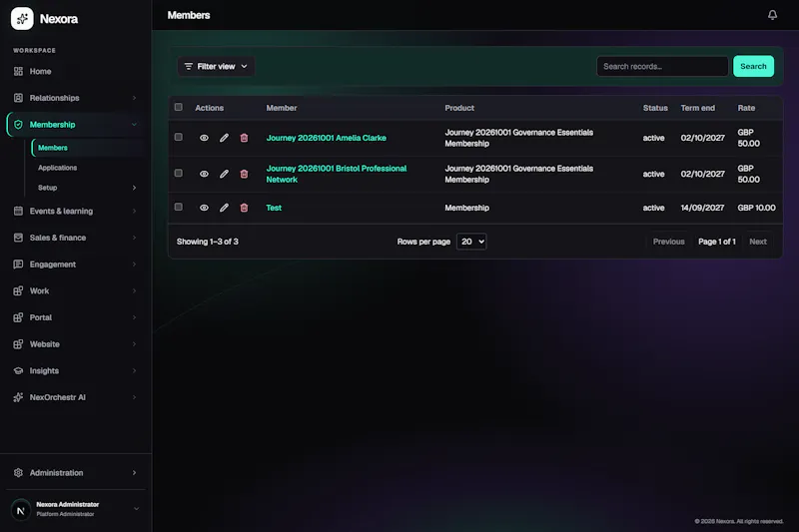Expand the Administration chevron
Image resolution: width=799 pixels, height=532 pixels.
134,472
